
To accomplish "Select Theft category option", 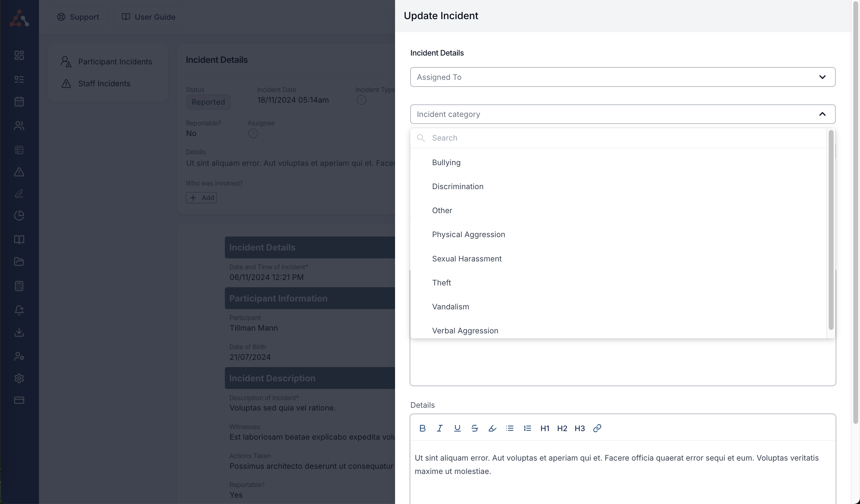I will pyautogui.click(x=618, y=283).
